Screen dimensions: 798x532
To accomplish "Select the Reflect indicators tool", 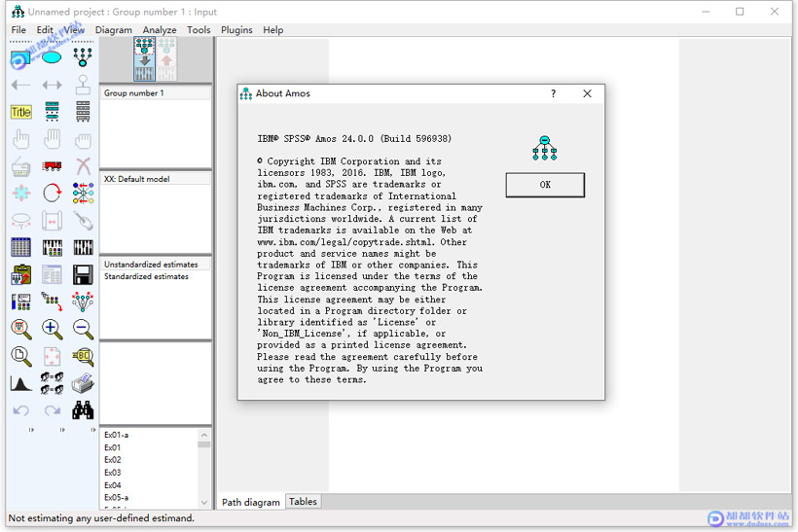I will tap(83, 194).
